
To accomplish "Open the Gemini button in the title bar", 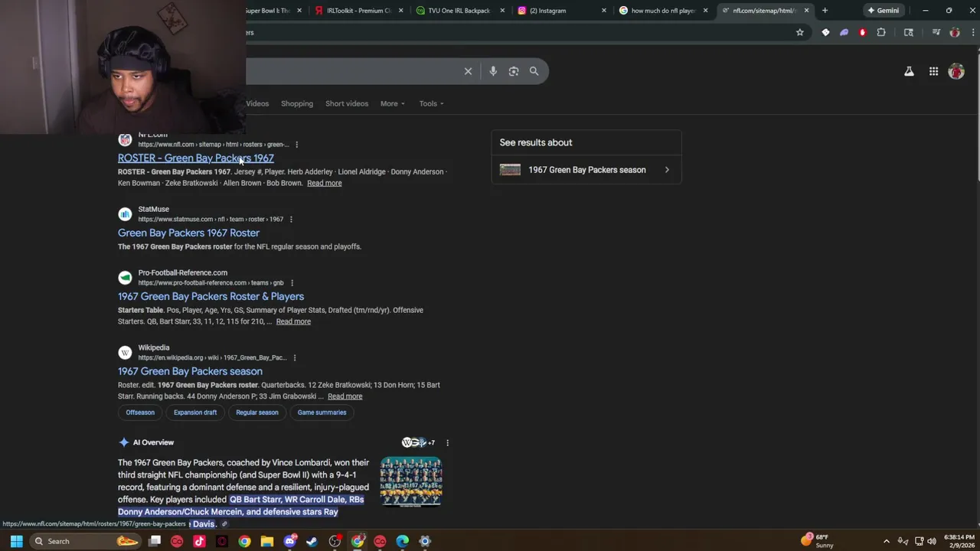I will [883, 11].
